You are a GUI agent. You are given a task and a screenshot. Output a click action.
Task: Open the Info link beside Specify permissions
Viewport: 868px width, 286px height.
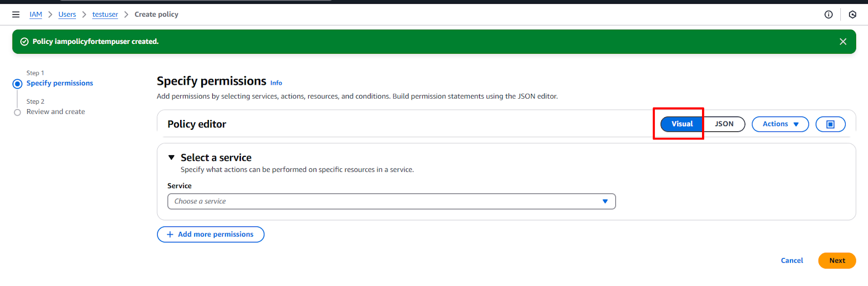tap(276, 83)
